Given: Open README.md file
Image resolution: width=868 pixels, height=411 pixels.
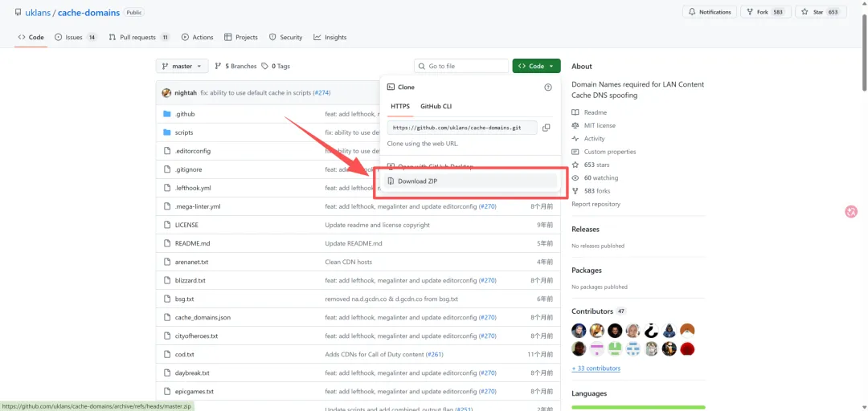Looking at the screenshot, I should click(193, 243).
